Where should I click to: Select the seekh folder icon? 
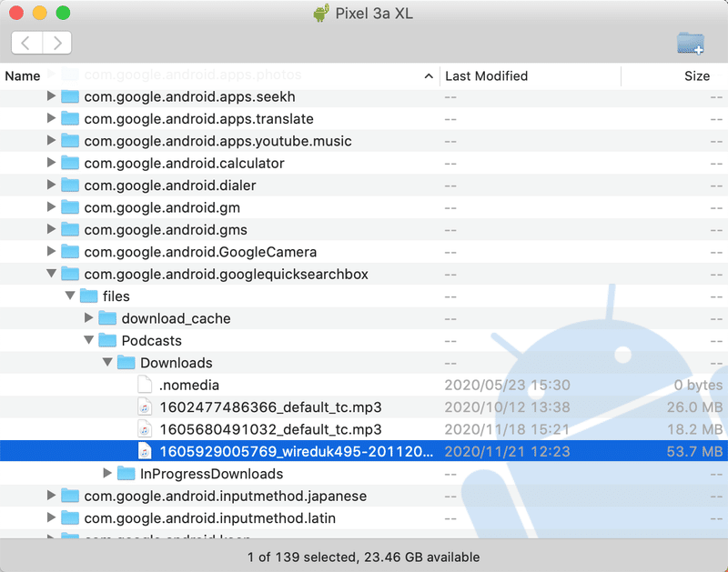click(70, 96)
